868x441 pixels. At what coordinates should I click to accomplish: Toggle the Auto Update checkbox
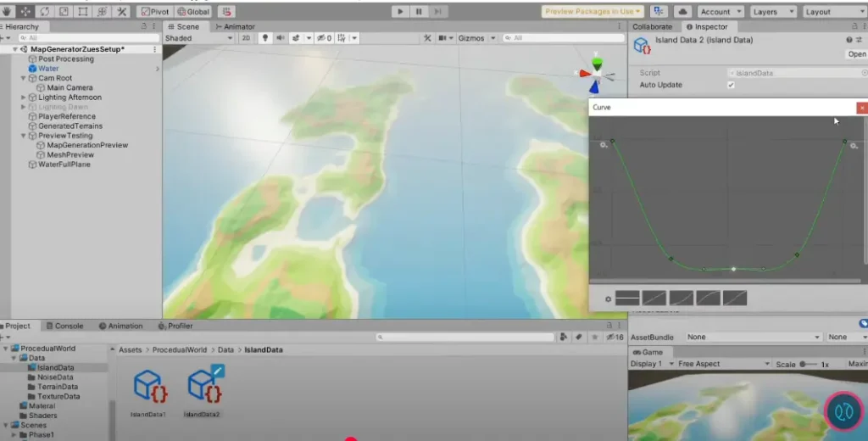[731, 85]
